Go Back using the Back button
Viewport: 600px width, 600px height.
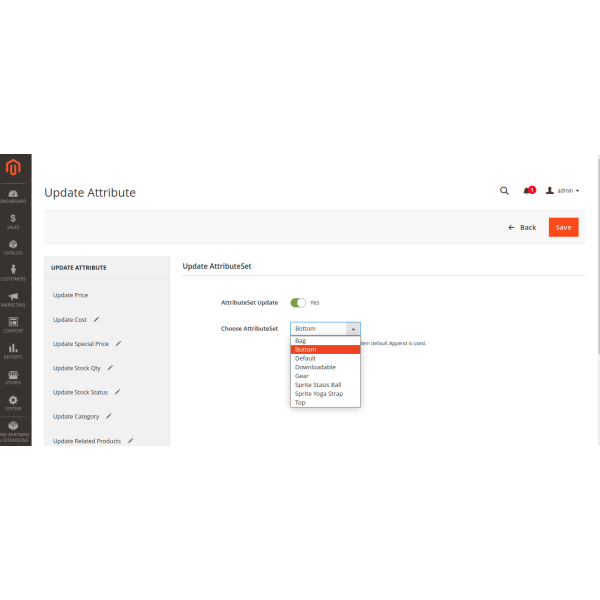click(x=522, y=227)
